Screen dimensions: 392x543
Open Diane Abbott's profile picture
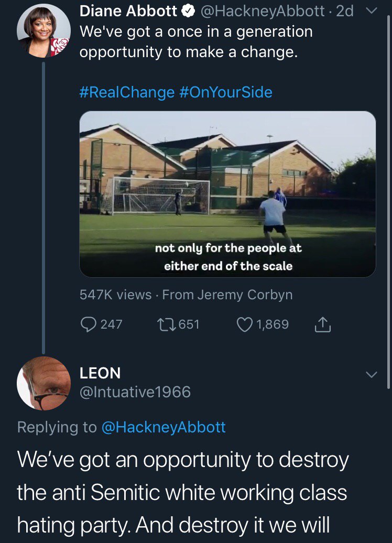[43, 32]
